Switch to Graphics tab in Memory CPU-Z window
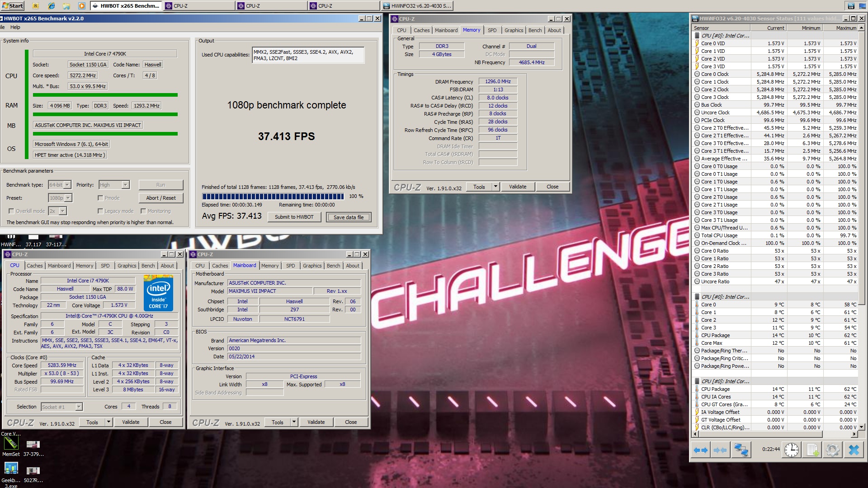Screen dimensions: 868x488 (x=514, y=30)
